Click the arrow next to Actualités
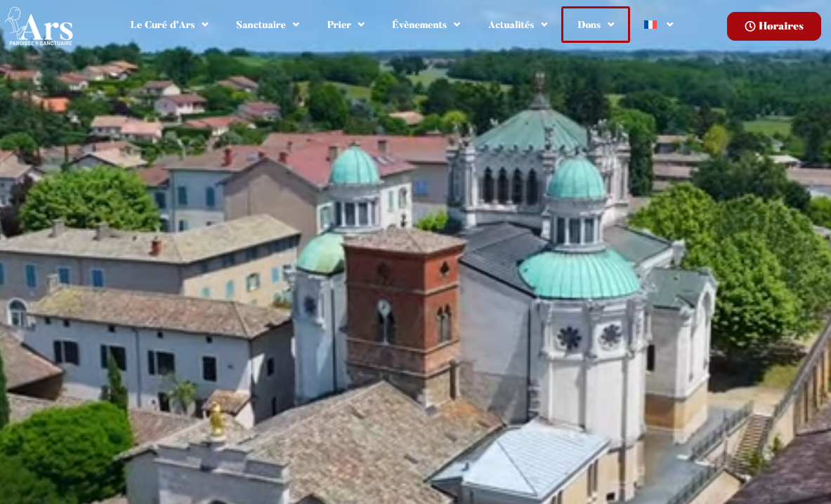 tap(544, 25)
